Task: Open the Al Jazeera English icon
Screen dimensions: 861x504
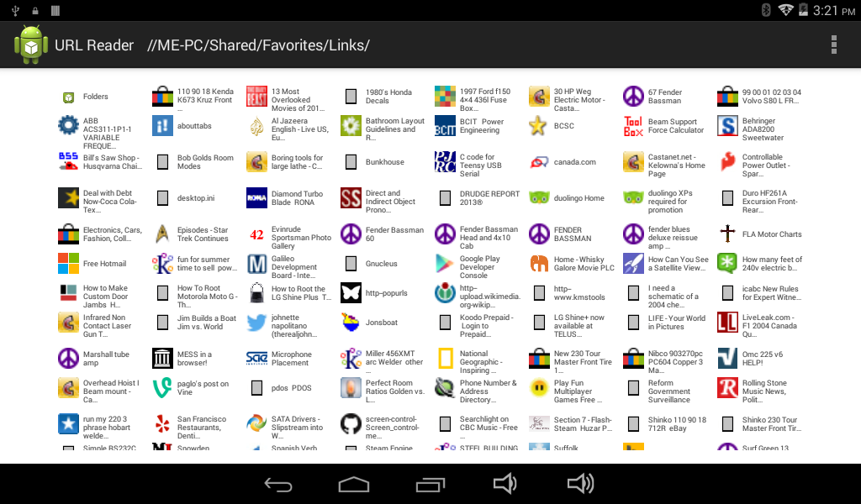Action: click(x=256, y=126)
